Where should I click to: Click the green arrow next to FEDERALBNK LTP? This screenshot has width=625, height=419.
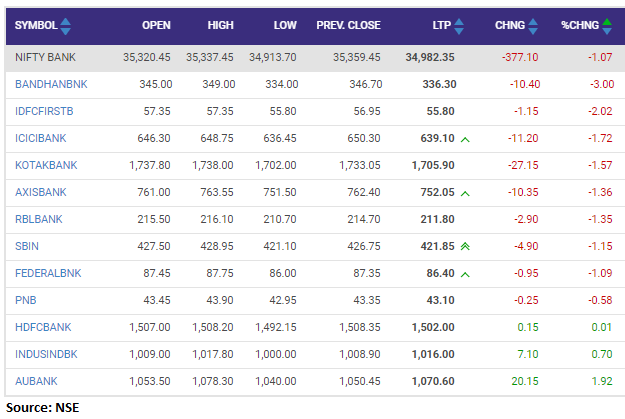click(x=466, y=273)
